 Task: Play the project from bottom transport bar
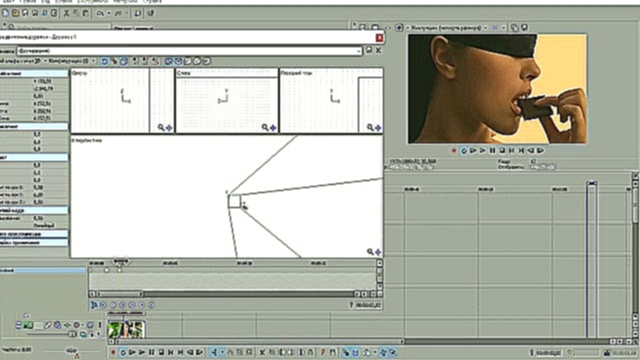[142, 352]
